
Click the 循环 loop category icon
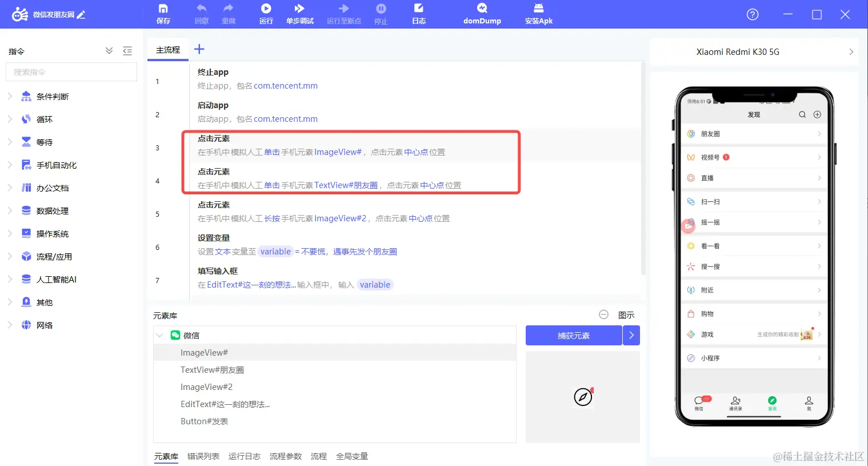coord(26,120)
